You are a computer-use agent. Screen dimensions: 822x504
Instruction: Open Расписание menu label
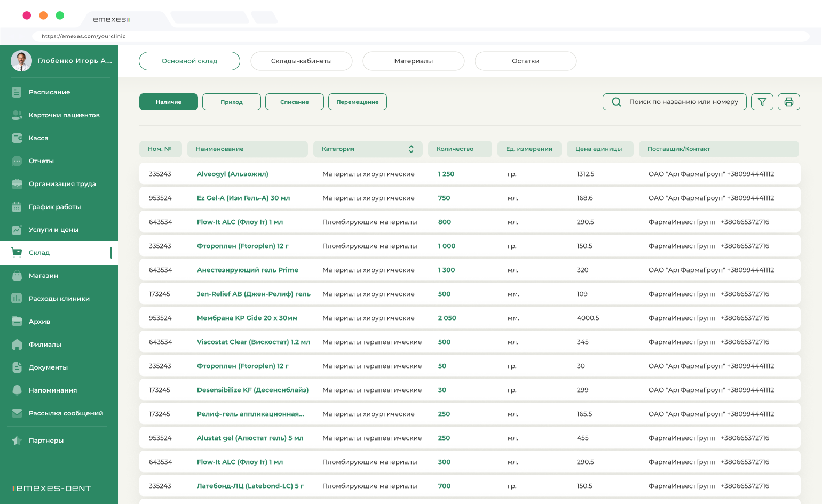pyautogui.click(x=50, y=92)
